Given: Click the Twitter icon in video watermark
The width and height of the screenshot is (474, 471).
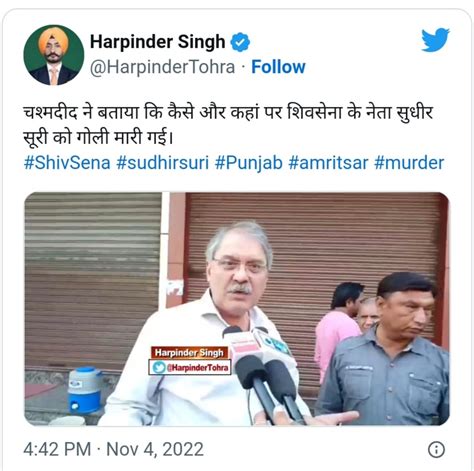Looking at the screenshot, I should click(x=159, y=367).
